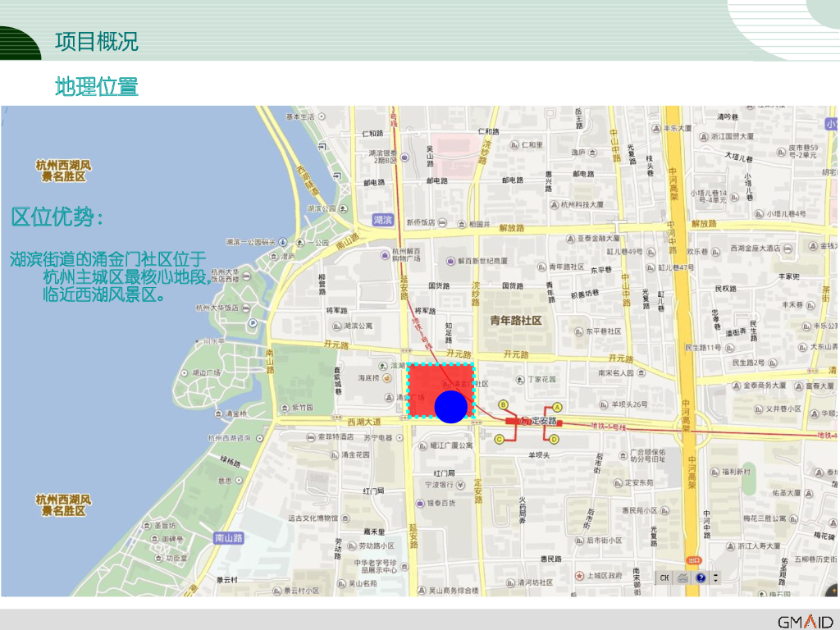840x630 pixels.
Task: Click the 杭州科技大厦 building marker
Action: click(x=554, y=204)
